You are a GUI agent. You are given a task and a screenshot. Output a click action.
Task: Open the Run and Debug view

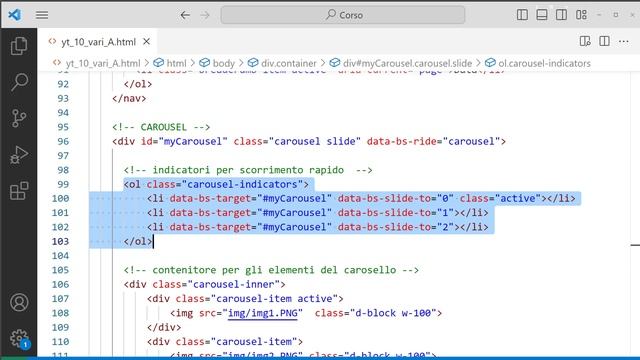pyautogui.click(x=19, y=155)
